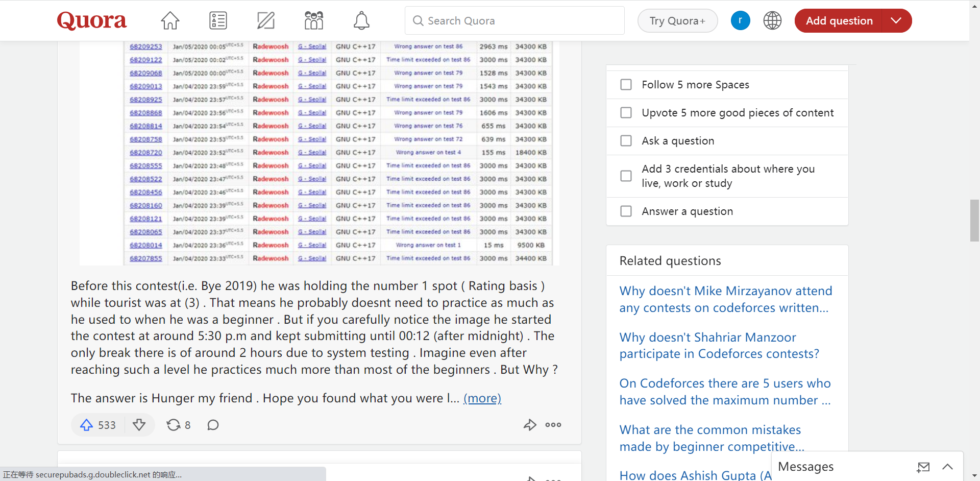Open the answer's three-dot more options

click(553, 425)
